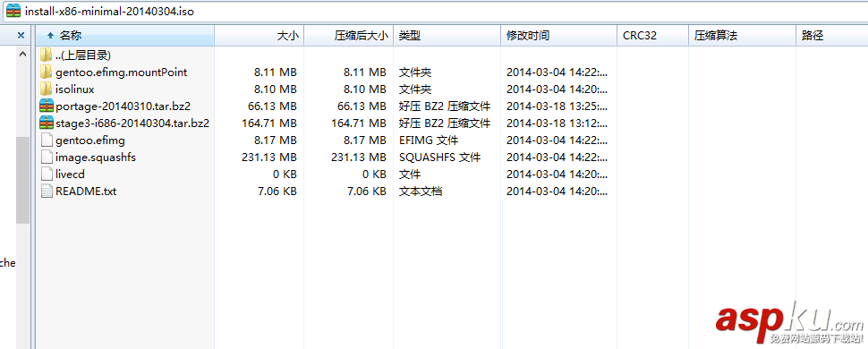
Task: Select the livecd file name
Action: (x=71, y=174)
